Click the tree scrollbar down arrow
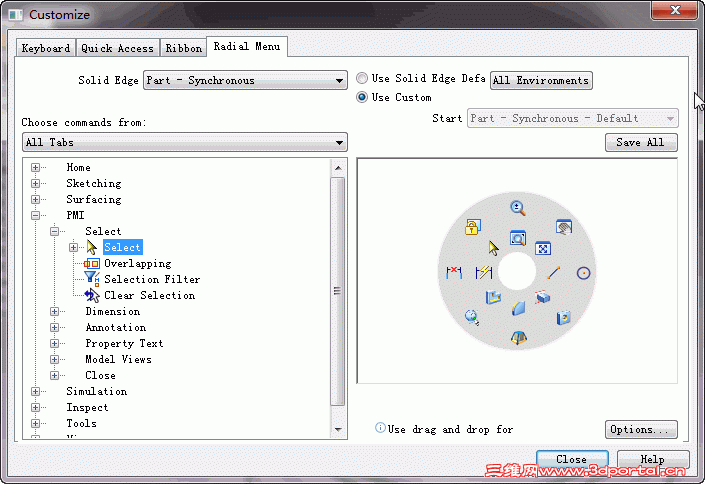705x484 pixels. [338, 430]
